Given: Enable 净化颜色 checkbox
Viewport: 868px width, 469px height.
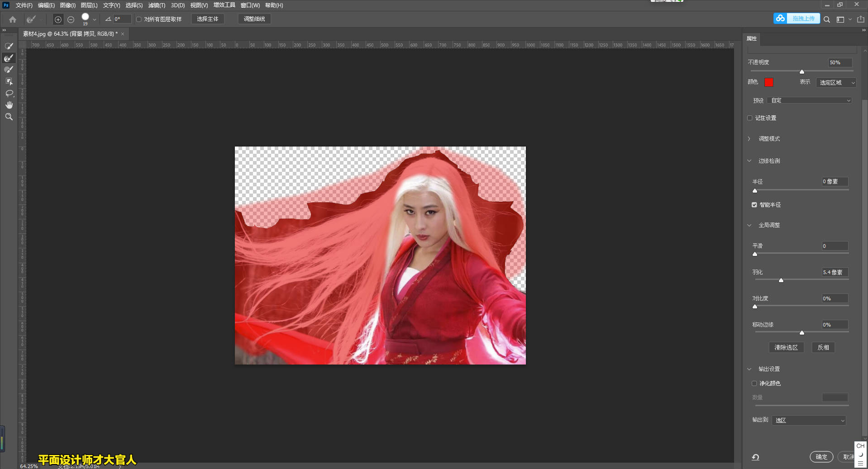Looking at the screenshot, I should click(x=754, y=384).
